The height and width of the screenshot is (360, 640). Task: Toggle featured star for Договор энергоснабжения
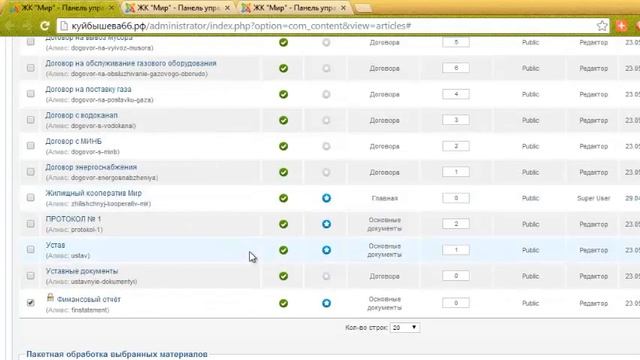click(326, 172)
